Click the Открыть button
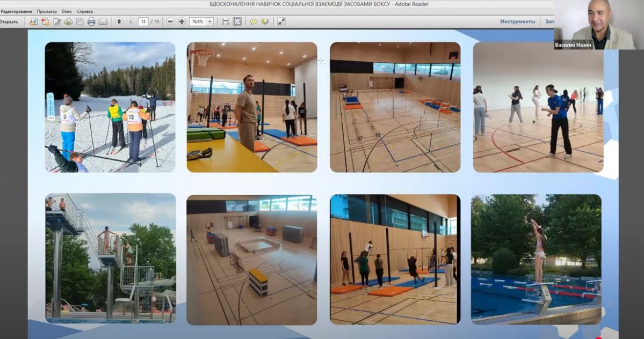The height and width of the screenshot is (339, 644). [x=9, y=21]
